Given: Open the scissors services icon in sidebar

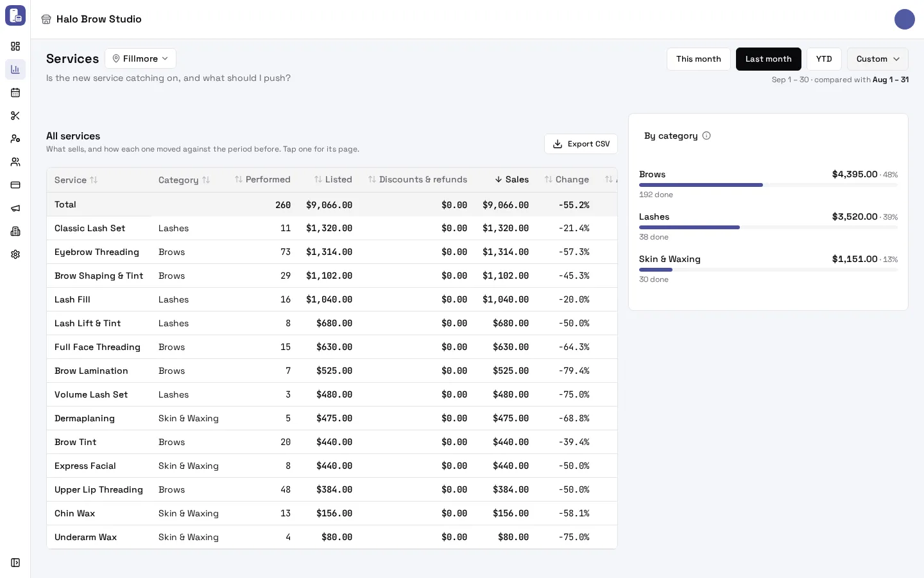Looking at the screenshot, I should (x=15, y=116).
